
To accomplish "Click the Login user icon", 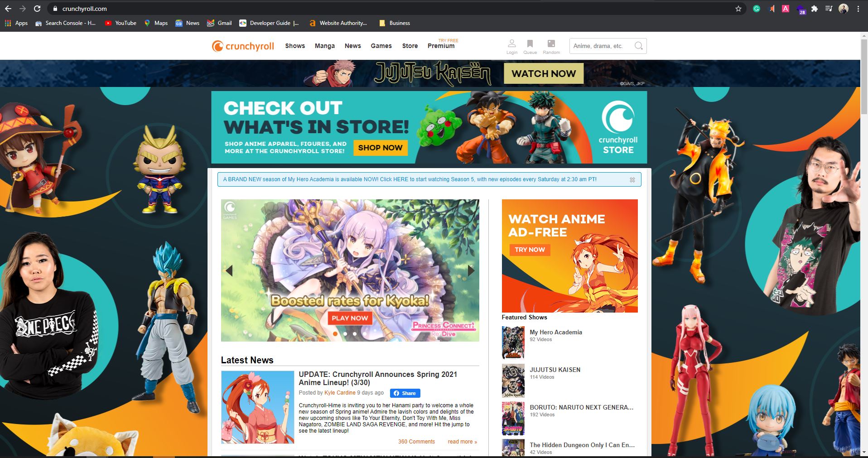I will click(x=512, y=46).
